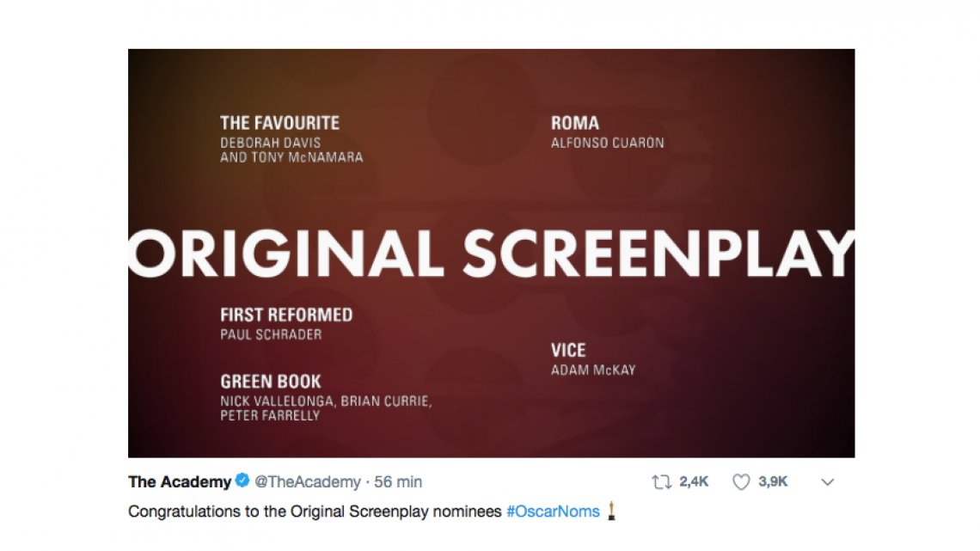Click GREEN BOOK in the nominees graphic
980x551 pixels.
pos(271,381)
